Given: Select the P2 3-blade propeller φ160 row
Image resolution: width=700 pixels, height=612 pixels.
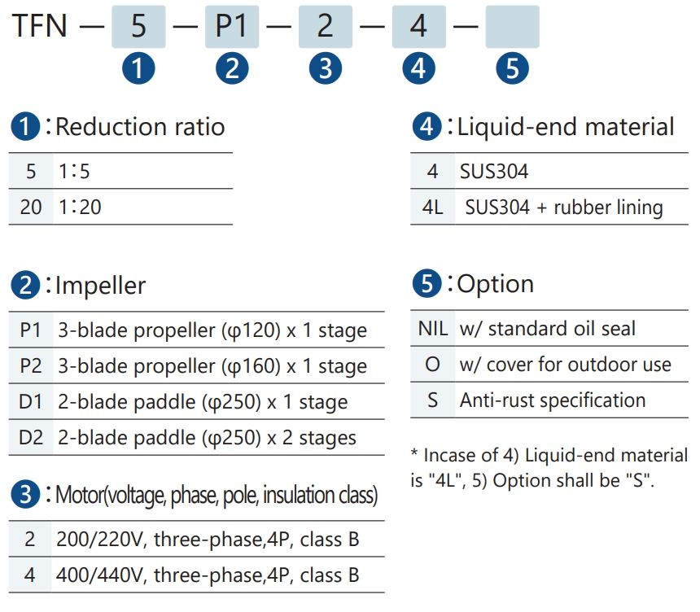Looking at the screenshot, I should (196, 365).
